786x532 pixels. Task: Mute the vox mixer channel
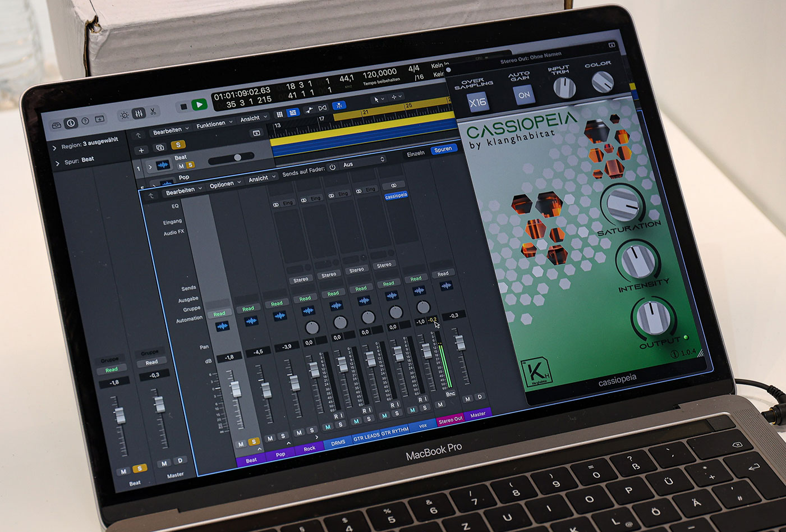click(x=412, y=410)
